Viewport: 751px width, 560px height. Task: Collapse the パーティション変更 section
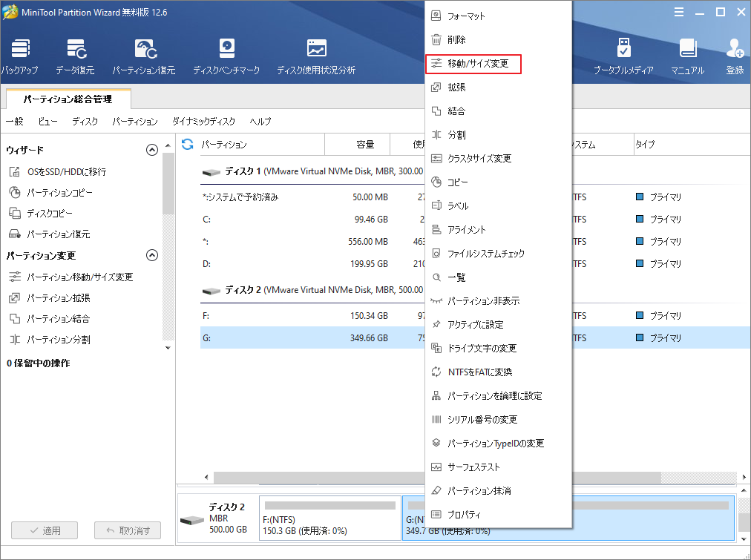click(152, 254)
